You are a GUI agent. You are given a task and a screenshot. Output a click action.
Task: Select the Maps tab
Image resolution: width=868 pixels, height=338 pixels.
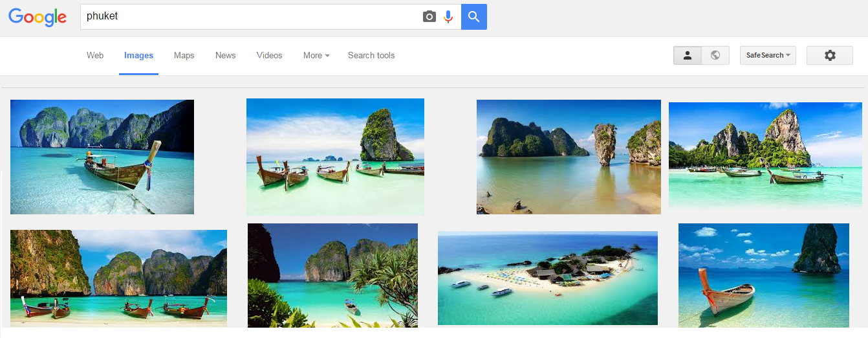point(184,56)
